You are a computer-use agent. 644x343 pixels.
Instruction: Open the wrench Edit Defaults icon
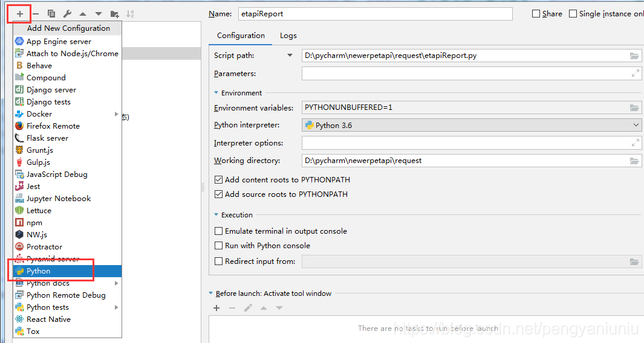tap(67, 13)
